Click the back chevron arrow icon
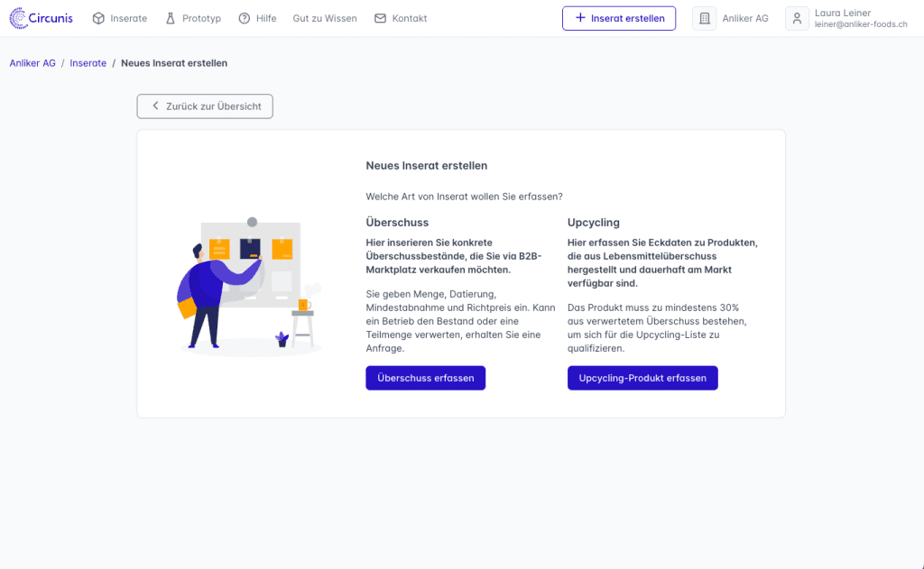Viewport: 924px width, 569px height. point(155,106)
